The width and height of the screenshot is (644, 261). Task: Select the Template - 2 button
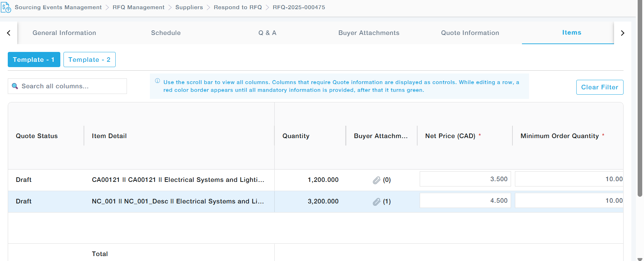[x=89, y=60]
